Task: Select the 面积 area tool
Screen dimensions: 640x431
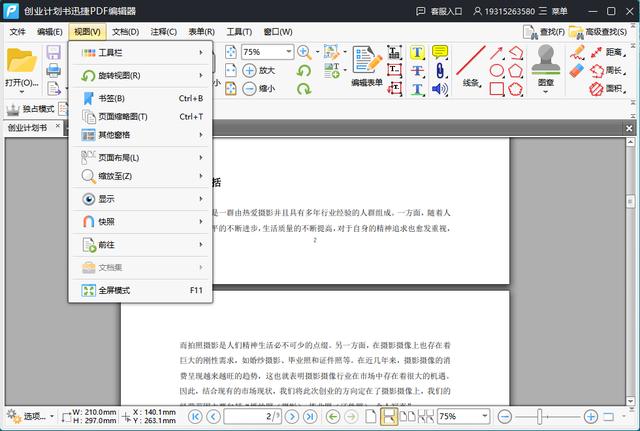Action: point(608,89)
